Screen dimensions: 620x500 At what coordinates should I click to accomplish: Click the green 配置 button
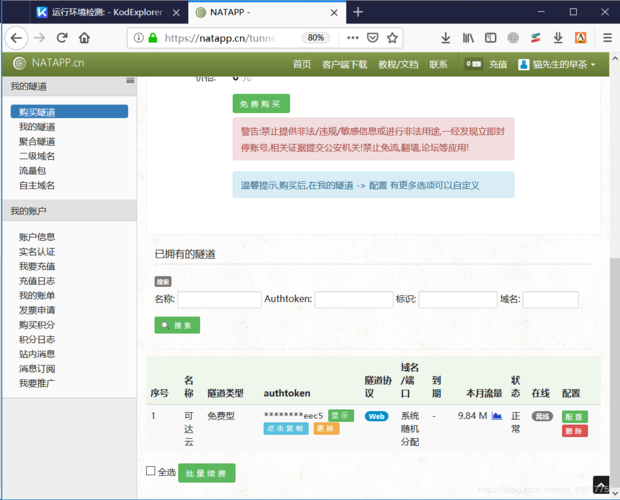click(575, 417)
